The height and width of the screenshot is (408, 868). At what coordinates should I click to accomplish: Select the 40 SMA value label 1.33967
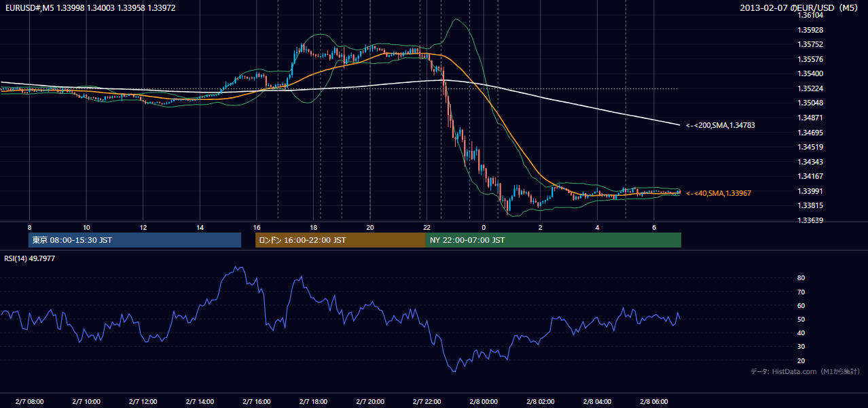point(719,193)
